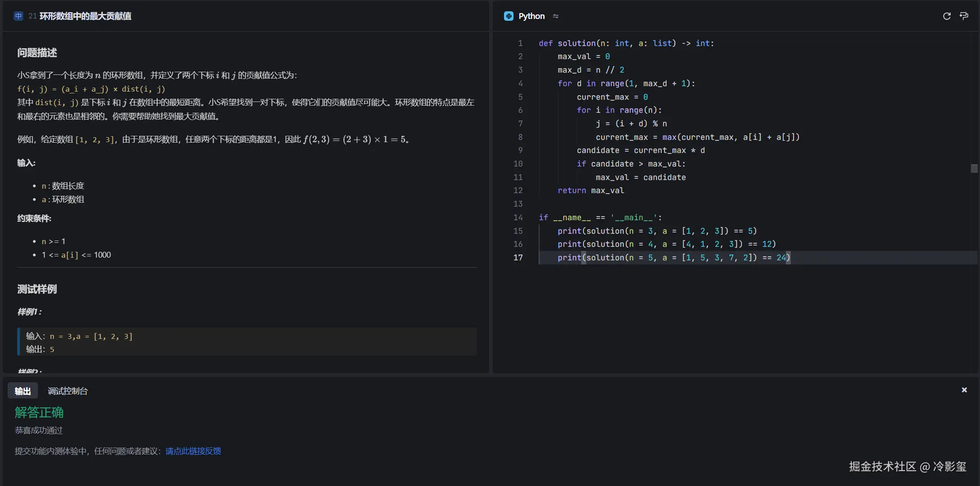Click line number 13 in the editor gutter
Screen dimensions: 980x486
pyautogui.click(x=518, y=204)
